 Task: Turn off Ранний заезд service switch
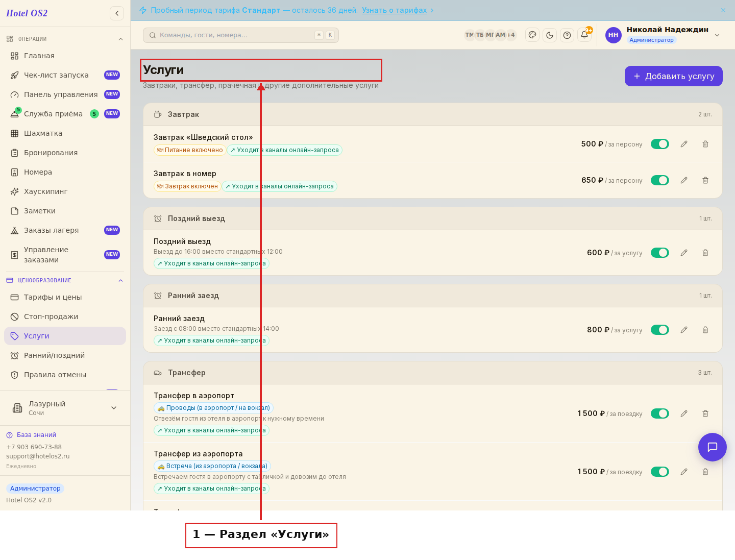coord(660,330)
